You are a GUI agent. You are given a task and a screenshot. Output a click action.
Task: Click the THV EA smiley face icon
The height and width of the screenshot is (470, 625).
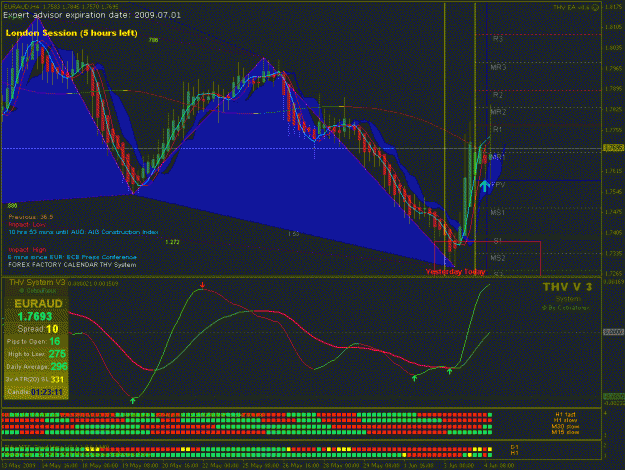tap(595, 7)
